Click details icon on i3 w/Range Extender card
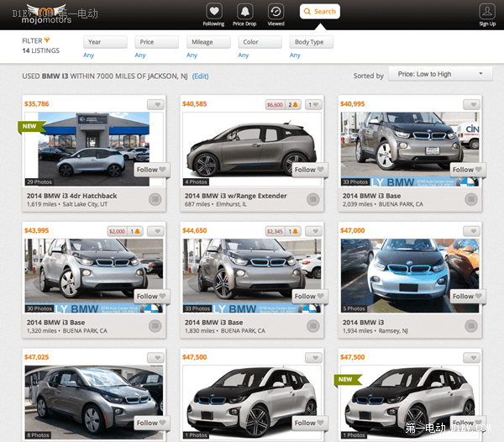 [313, 200]
